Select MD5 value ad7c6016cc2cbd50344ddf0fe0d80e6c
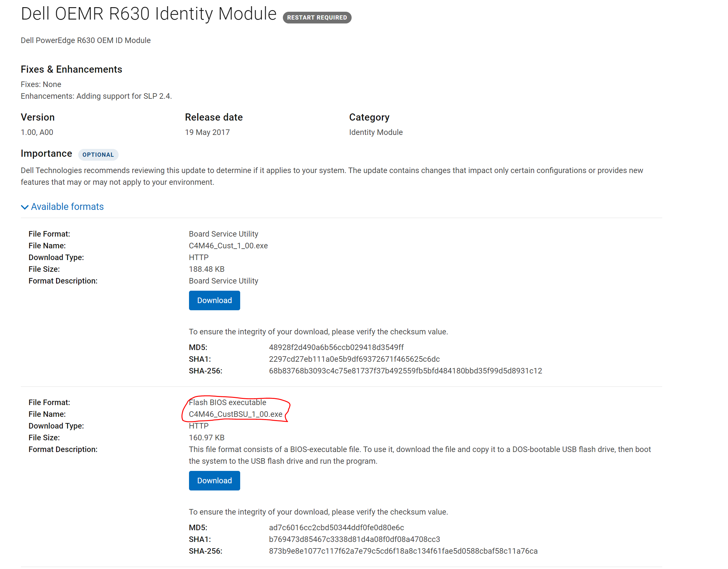Image resolution: width=728 pixels, height=569 pixels. (337, 528)
